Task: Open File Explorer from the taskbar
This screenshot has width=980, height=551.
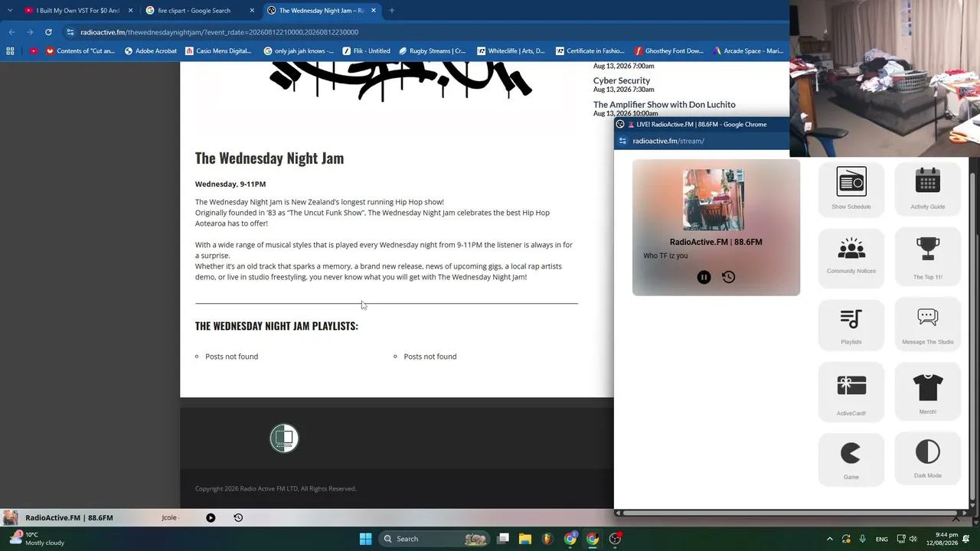Action: tap(525, 539)
